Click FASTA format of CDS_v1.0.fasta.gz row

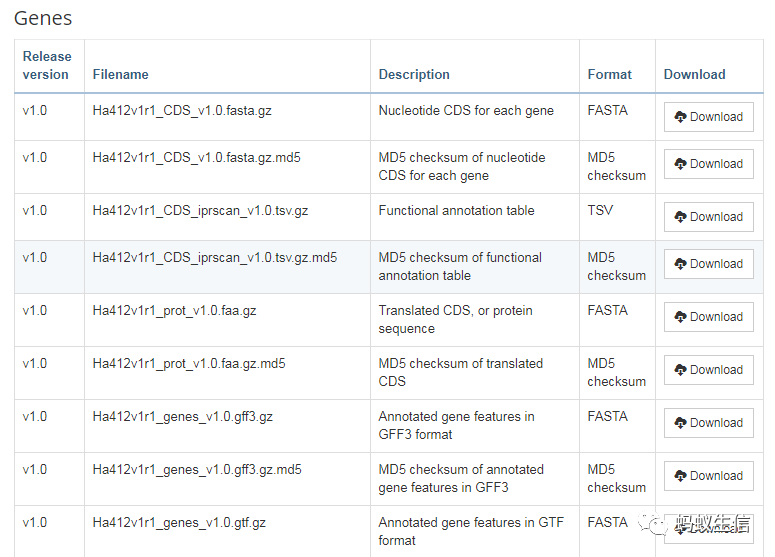click(x=607, y=110)
